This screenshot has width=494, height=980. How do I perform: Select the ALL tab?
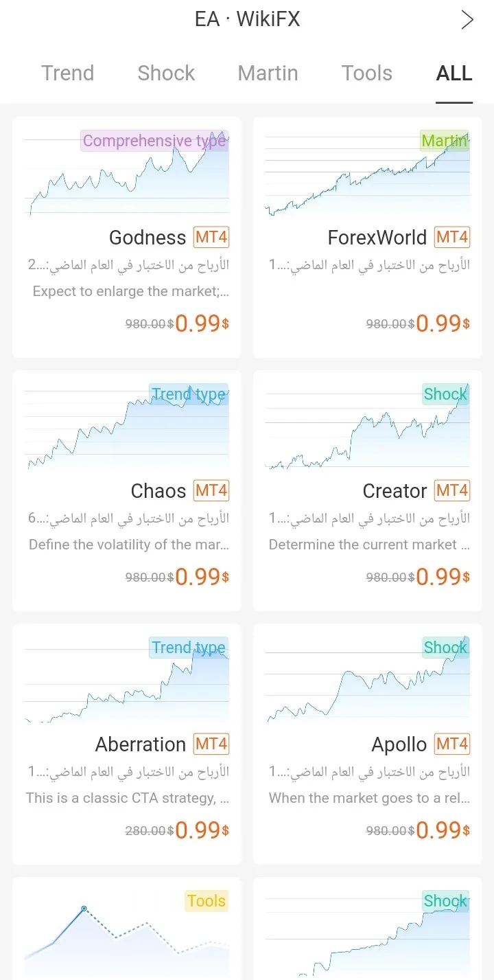(454, 73)
